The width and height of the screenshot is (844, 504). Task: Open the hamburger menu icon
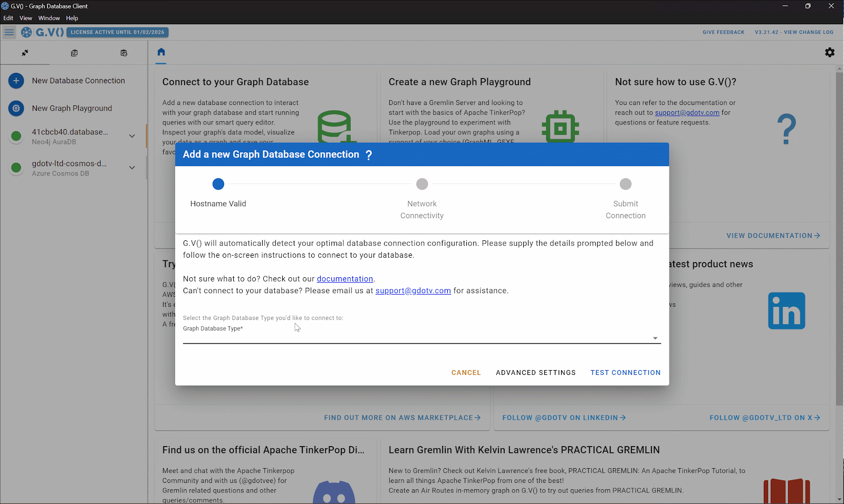pyautogui.click(x=9, y=32)
